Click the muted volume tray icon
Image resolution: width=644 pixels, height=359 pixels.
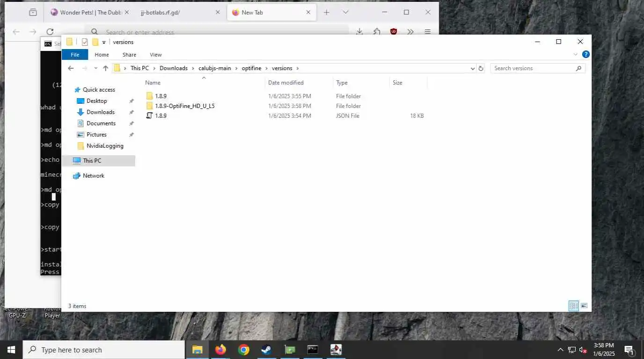point(583,350)
